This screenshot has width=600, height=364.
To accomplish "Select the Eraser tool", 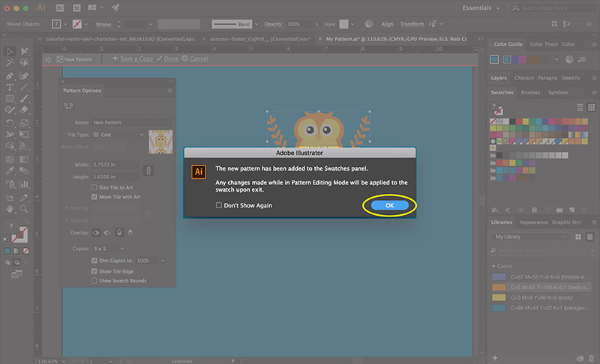I will pyautogui.click(x=24, y=110).
